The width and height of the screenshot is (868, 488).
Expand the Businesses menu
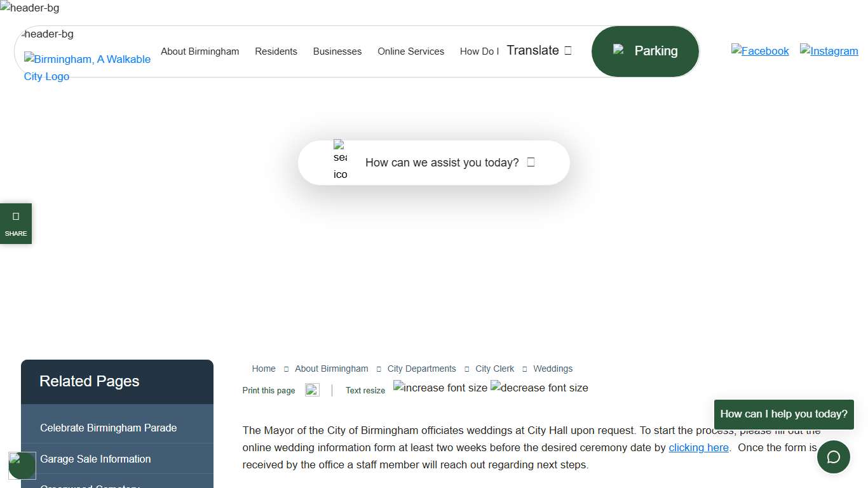coord(337,51)
